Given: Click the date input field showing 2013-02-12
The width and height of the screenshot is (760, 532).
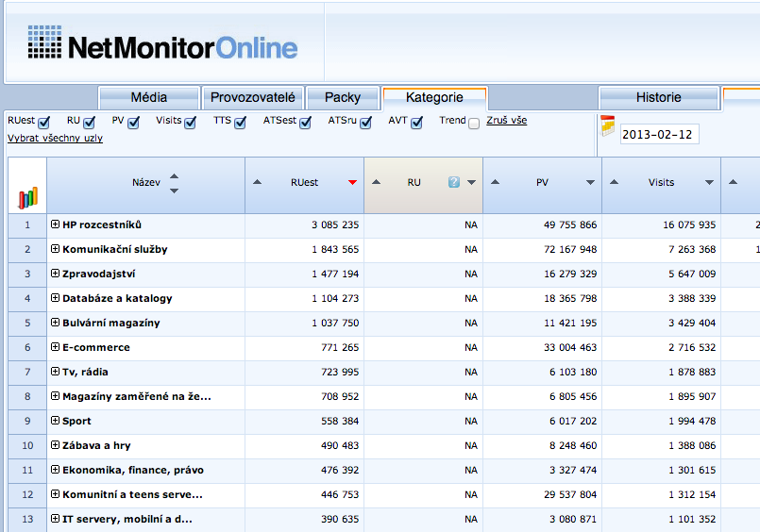Looking at the screenshot, I should click(x=659, y=135).
